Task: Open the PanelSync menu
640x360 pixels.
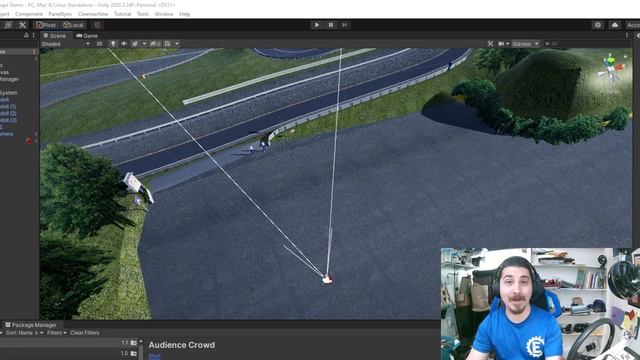Action: pyautogui.click(x=60, y=14)
